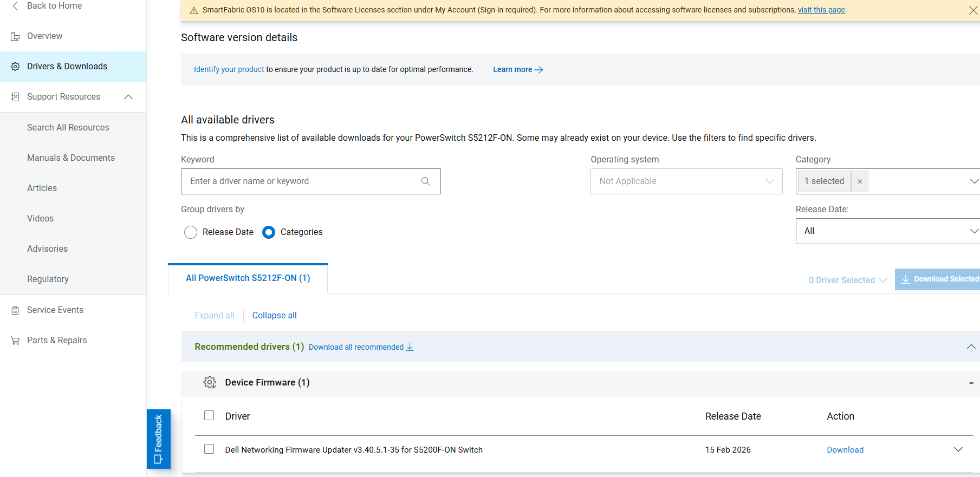
Task: Expand the 0 Driver Selected dropdown
Action: pyautogui.click(x=848, y=280)
